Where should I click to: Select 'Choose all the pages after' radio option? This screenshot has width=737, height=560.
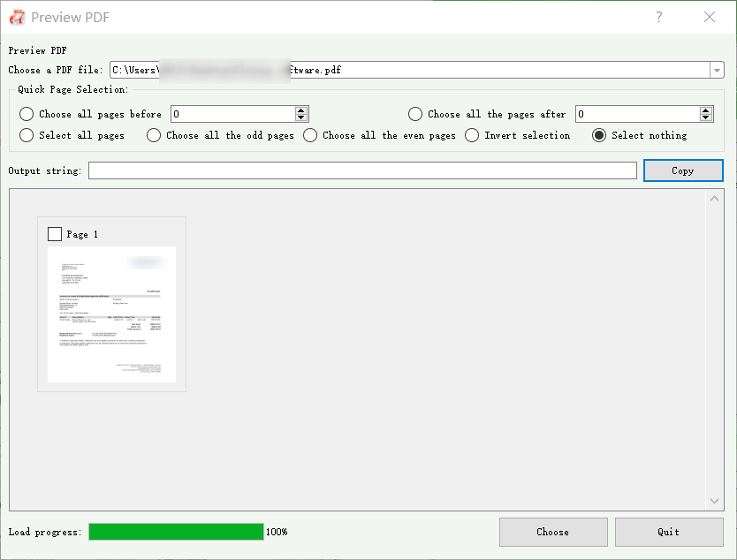415,114
